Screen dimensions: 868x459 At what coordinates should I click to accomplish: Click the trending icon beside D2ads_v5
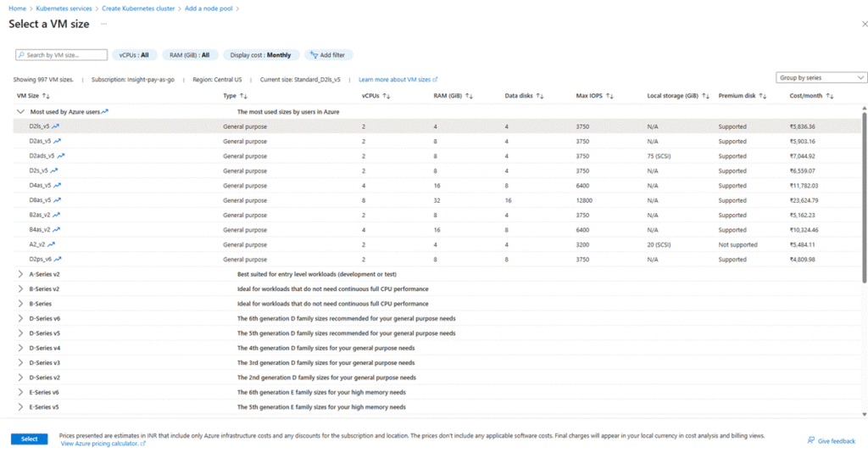(61, 156)
